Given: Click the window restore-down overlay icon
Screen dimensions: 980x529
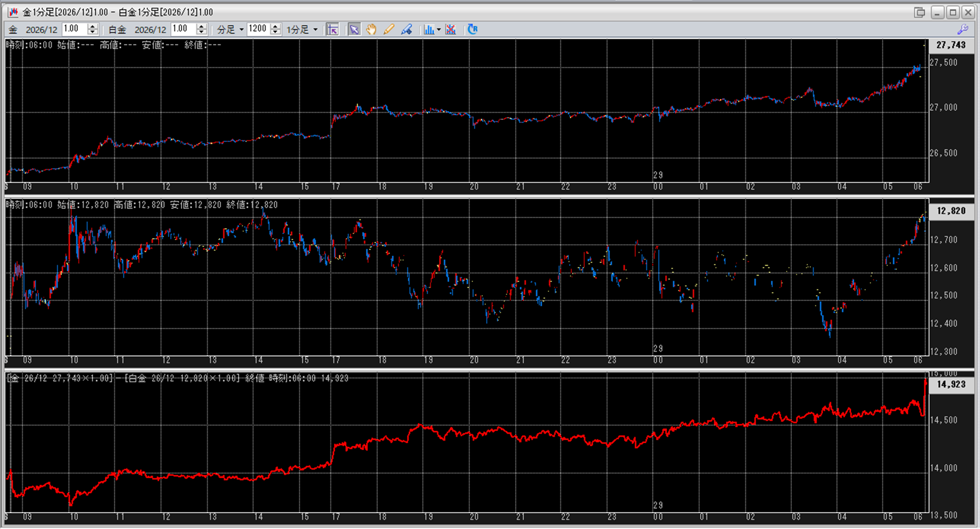Looking at the screenshot, I should 919,12.
